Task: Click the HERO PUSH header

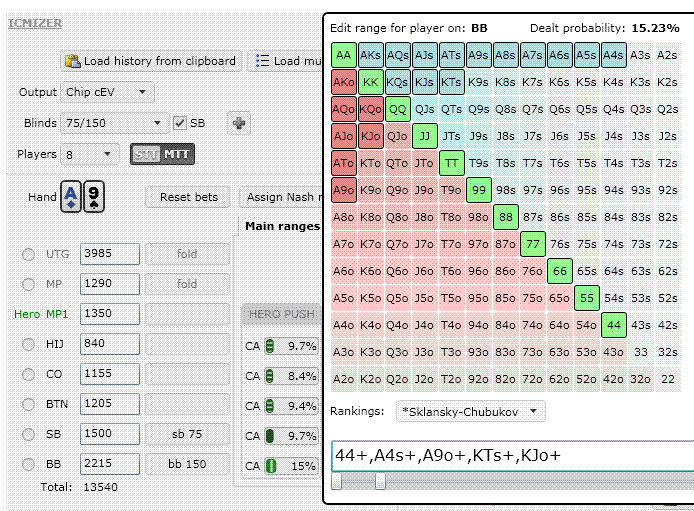Action: (x=281, y=314)
